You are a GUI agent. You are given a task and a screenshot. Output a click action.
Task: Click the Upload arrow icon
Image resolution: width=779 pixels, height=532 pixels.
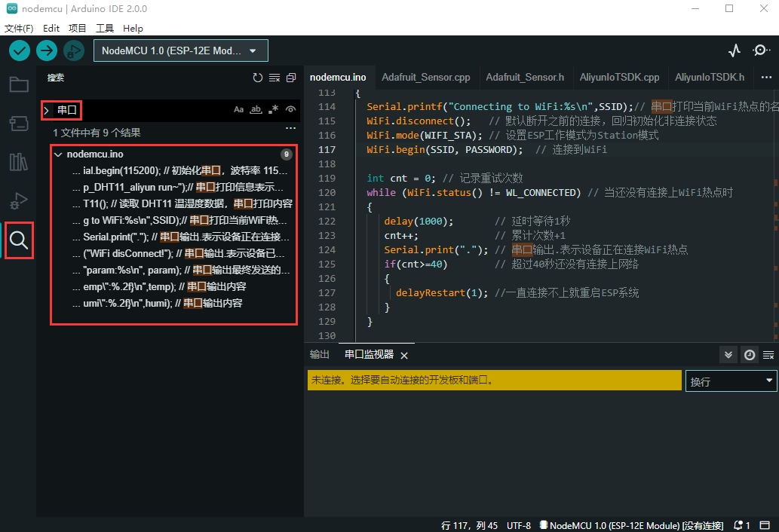point(47,50)
